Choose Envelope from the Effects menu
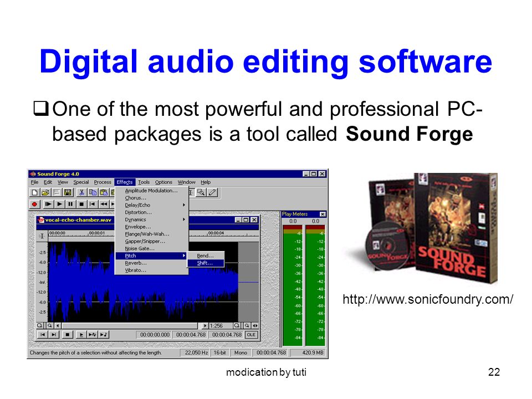532x399 pixels. pos(152,227)
